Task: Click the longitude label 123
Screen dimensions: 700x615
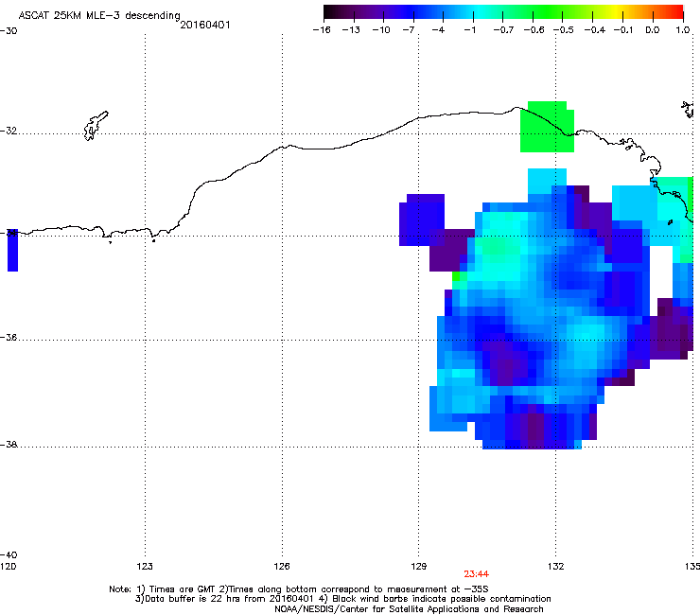Action: pos(145,567)
